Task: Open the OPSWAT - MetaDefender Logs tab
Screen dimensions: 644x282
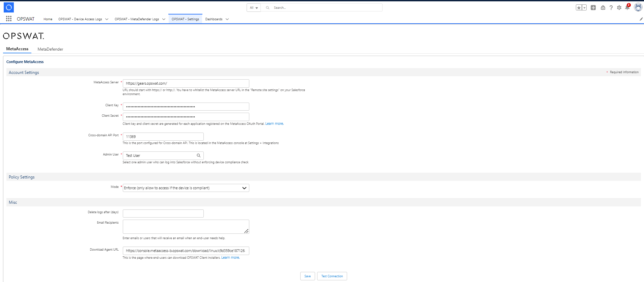Action: pyautogui.click(x=137, y=19)
